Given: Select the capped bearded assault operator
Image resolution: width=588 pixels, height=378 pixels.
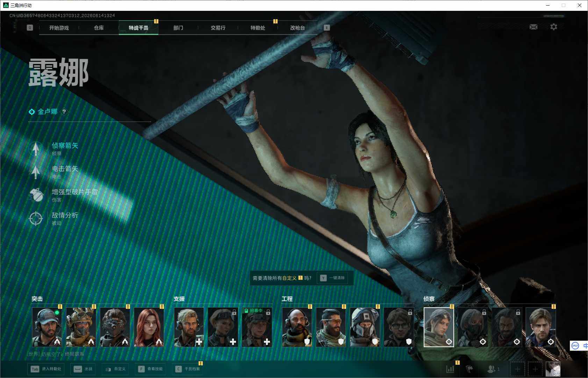Looking at the screenshot, I should click(47, 327).
